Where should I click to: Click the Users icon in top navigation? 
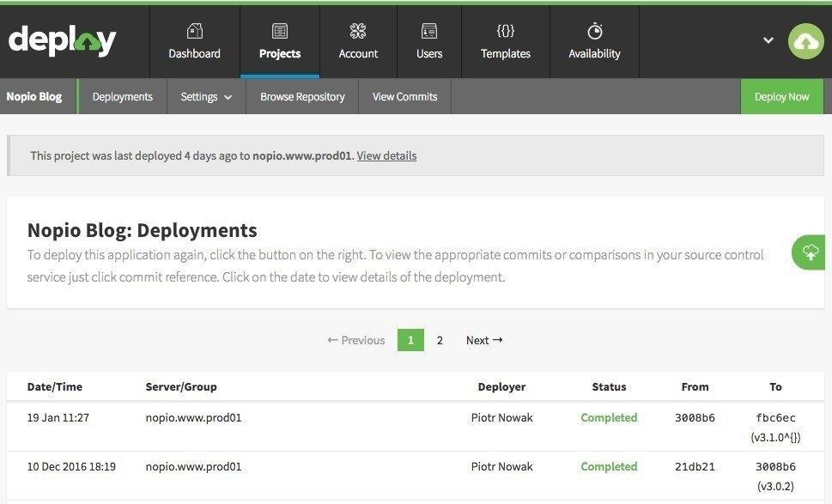(428, 31)
